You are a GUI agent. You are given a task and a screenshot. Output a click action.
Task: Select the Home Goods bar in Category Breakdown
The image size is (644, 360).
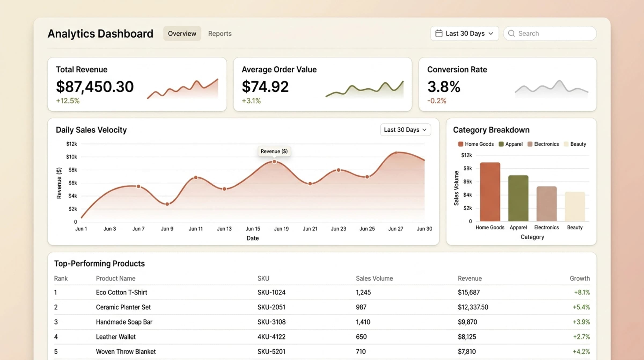click(x=490, y=192)
